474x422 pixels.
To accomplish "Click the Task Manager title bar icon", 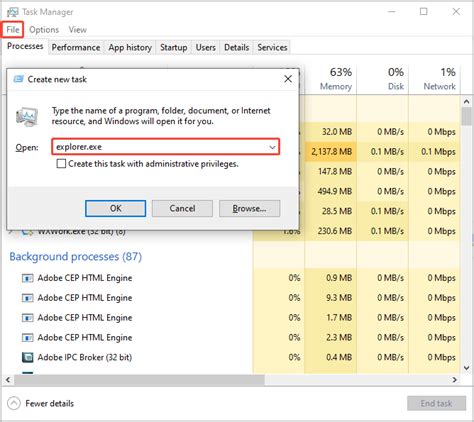I will click(x=13, y=12).
